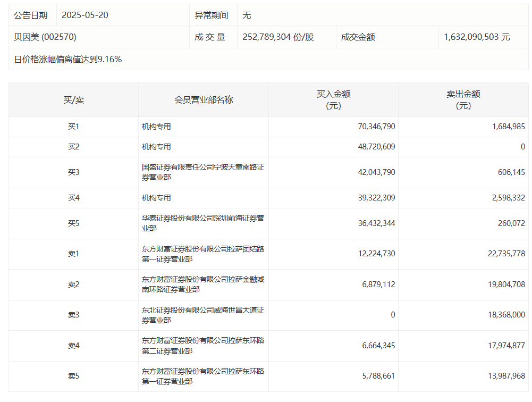Click sell amount 1,684,985
Image resolution: width=532 pixels, height=402 pixels.
(x=509, y=127)
